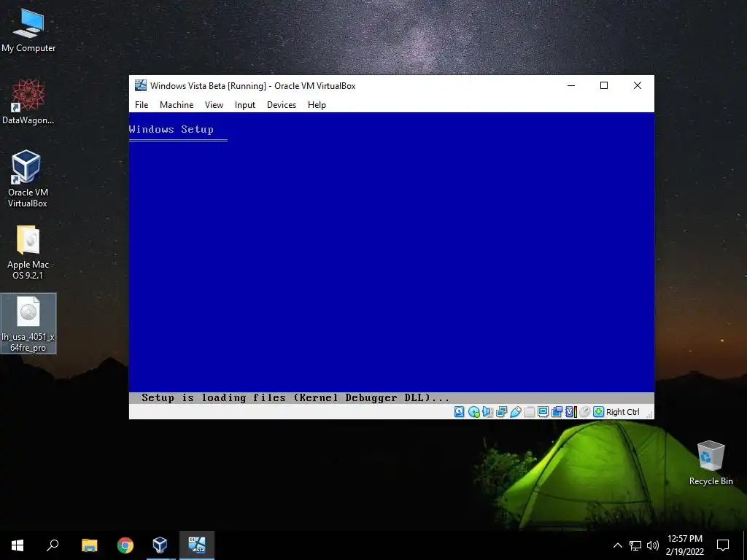Open the notification center icon
Image resolution: width=747 pixels, height=560 pixels.
coord(723,545)
